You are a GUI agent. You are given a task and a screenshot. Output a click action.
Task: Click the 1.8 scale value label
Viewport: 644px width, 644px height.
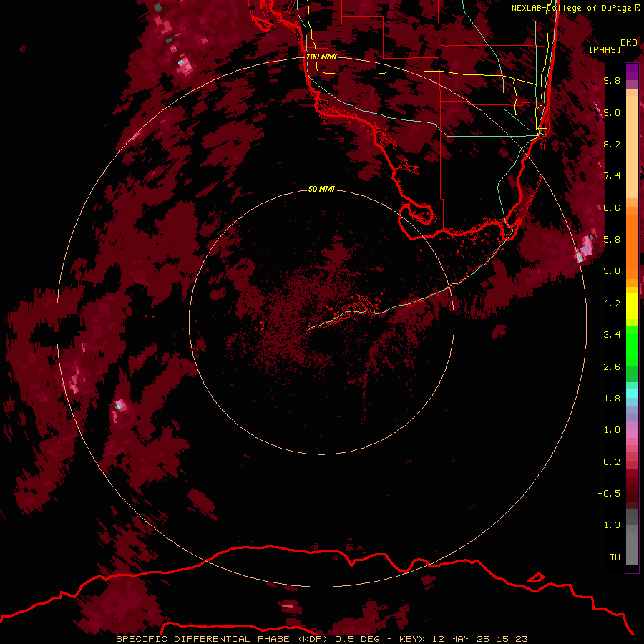pyautogui.click(x=612, y=399)
